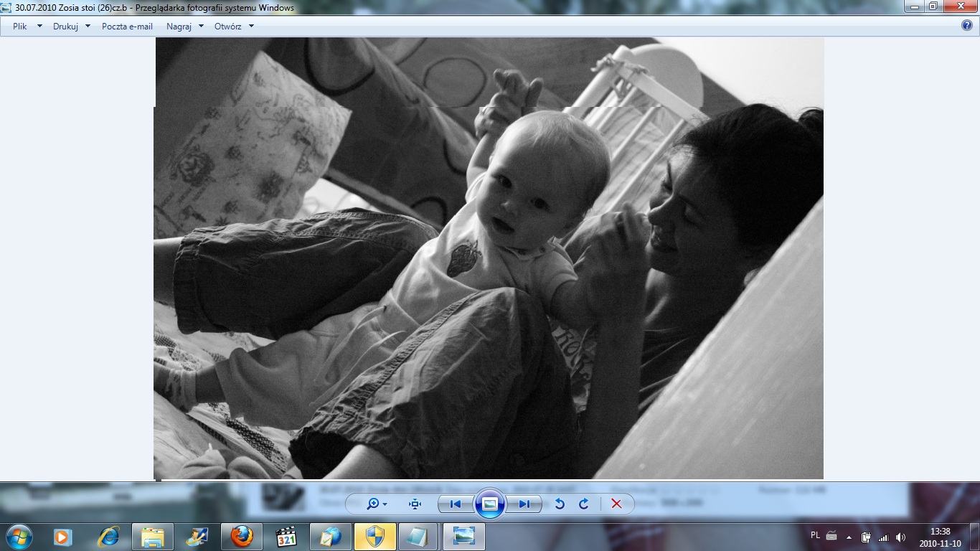
Task: Expand the Plik menu dropdown
Action: (x=27, y=27)
